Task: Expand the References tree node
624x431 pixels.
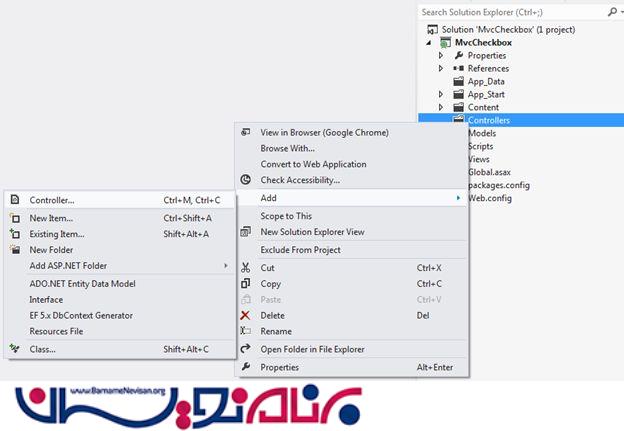Action: coord(440,69)
